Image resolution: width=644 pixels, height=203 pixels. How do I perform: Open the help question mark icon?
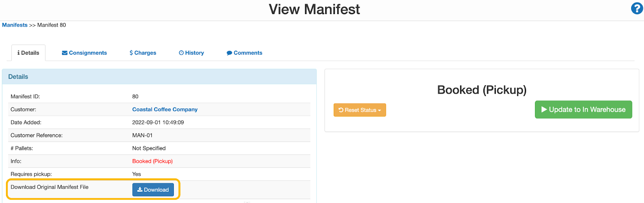click(x=637, y=8)
